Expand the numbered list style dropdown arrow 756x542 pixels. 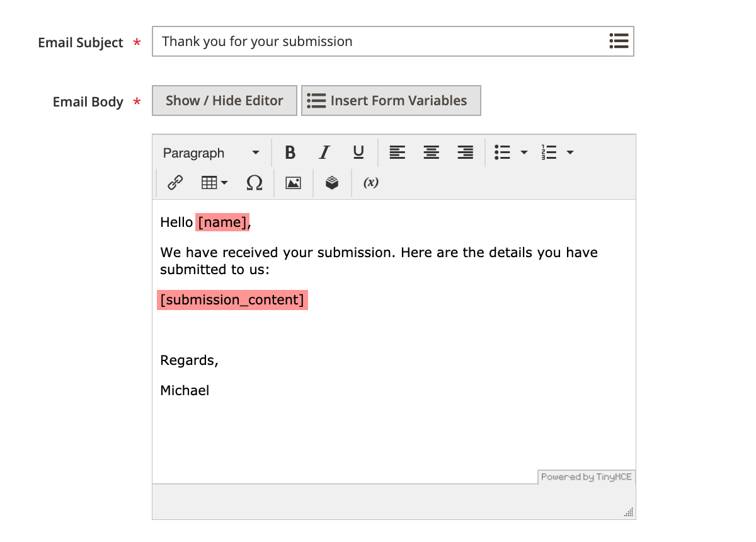(570, 153)
